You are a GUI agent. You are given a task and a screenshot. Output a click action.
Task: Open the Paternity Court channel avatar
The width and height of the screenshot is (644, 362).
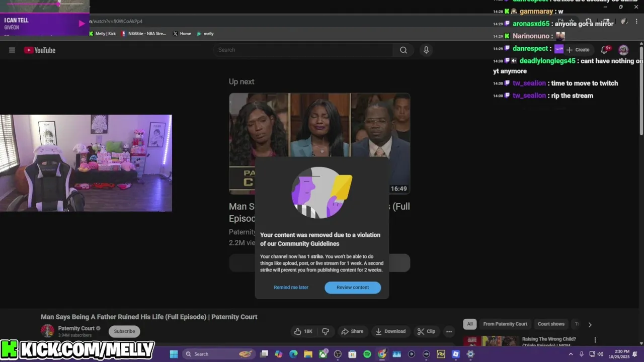coord(47,331)
